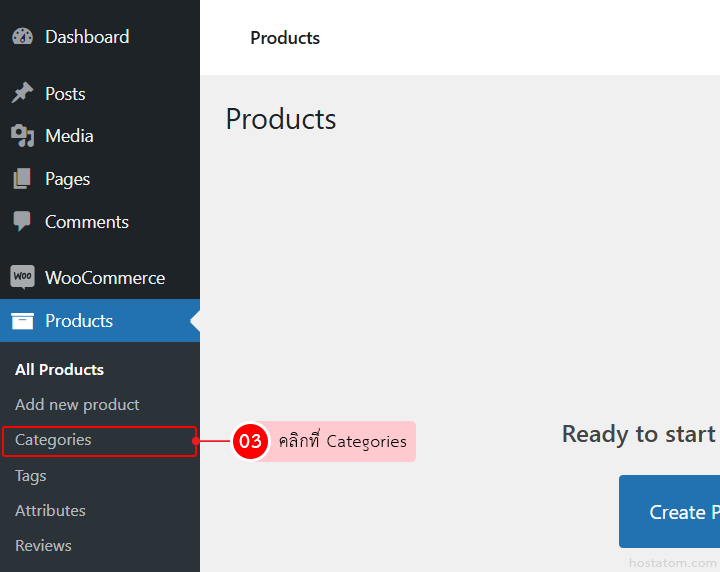720x572 pixels.
Task: Go to the Posts section
Action: point(65,94)
